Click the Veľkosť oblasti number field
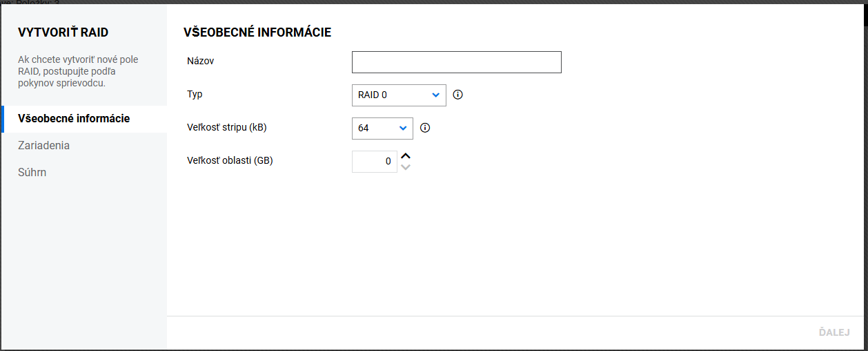This screenshot has height=351, width=868. [x=374, y=162]
